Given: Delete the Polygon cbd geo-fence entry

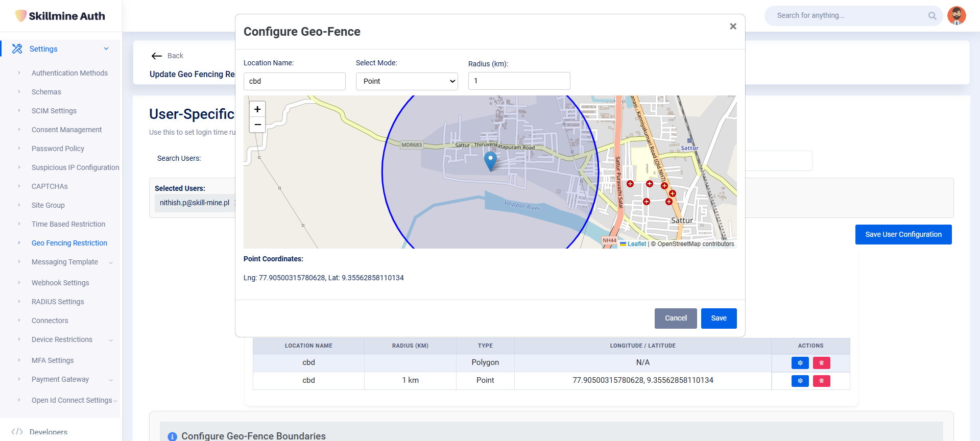Looking at the screenshot, I should (x=821, y=363).
